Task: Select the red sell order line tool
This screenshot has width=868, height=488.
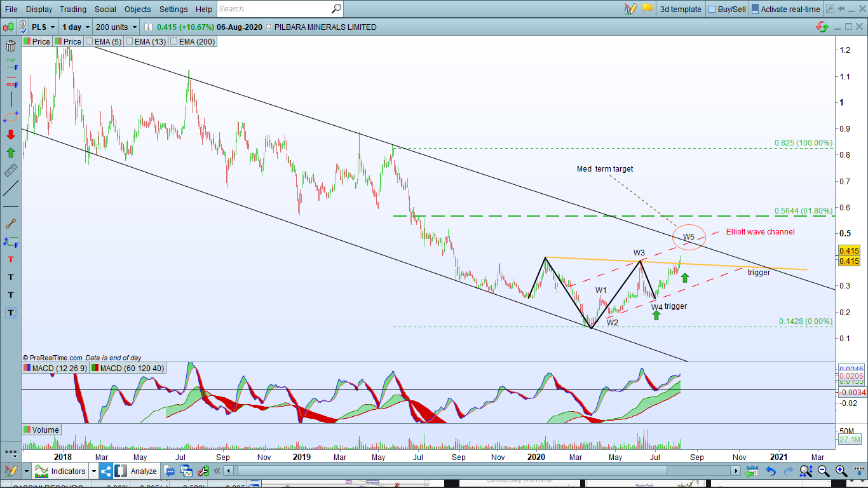Action: [11, 82]
